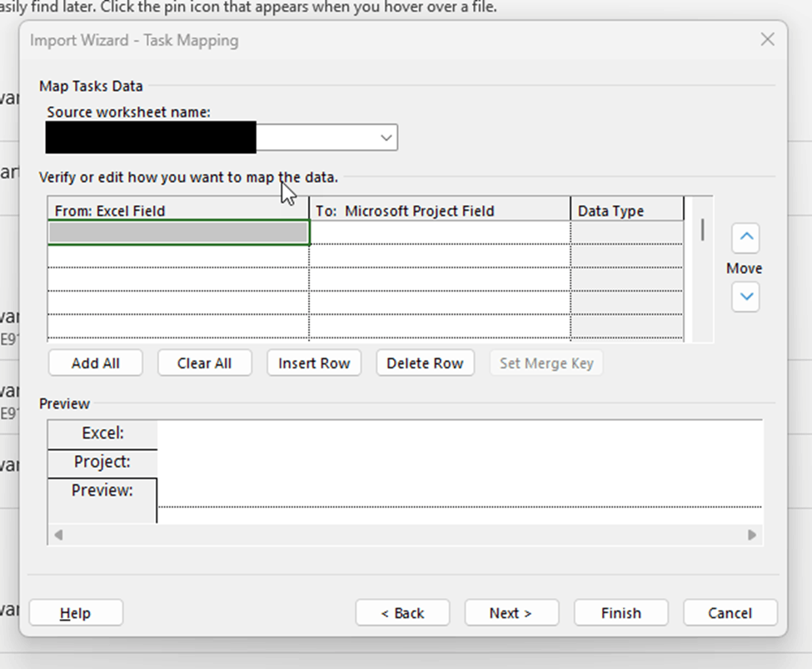The height and width of the screenshot is (669, 812).
Task: Finish the Import Wizard
Action: (620, 612)
